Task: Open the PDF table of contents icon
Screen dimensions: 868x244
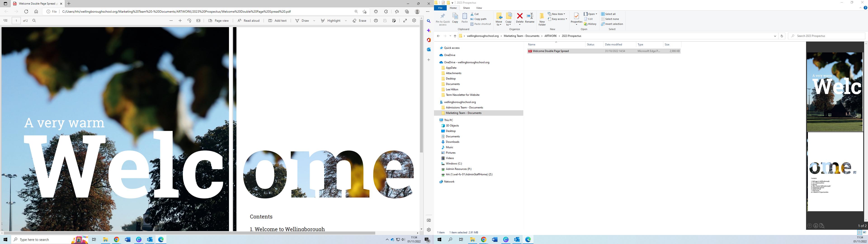Action: tap(5, 21)
